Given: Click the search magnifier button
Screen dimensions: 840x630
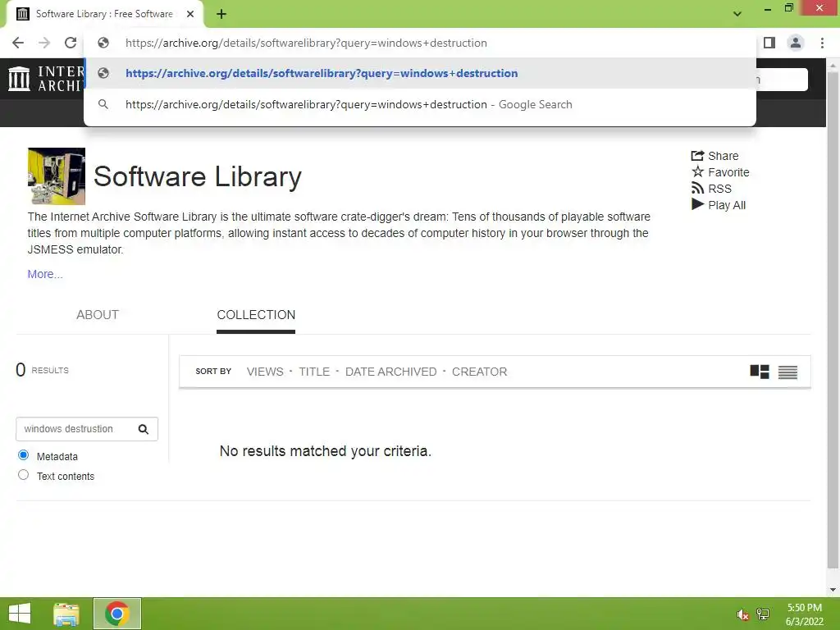Looking at the screenshot, I should point(144,429).
